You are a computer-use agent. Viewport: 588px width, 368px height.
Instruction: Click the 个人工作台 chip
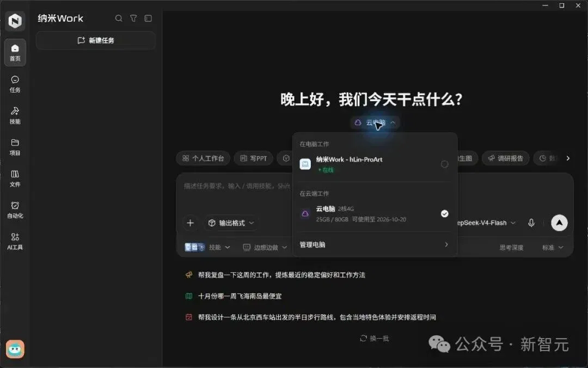[203, 158]
